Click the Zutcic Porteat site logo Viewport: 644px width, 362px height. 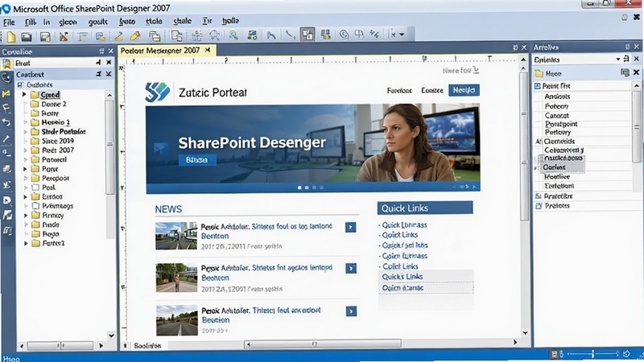point(157,92)
